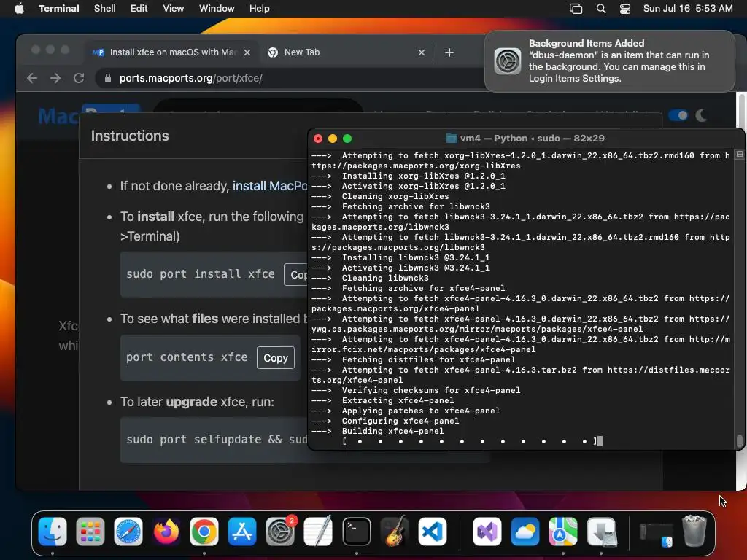Go back in the Chrome browser
The width and height of the screenshot is (747, 560).
(32, 78)
